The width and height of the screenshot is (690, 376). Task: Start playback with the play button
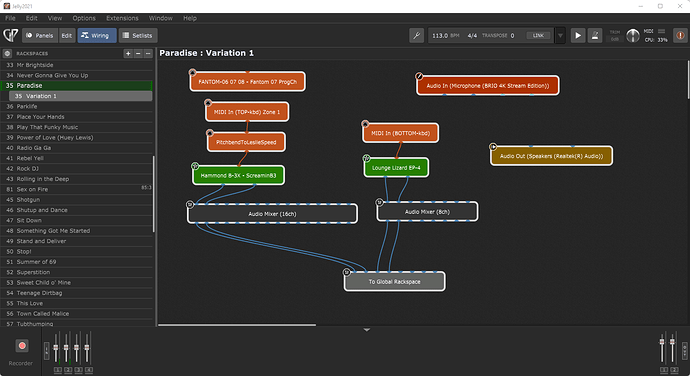coord(578,35)
